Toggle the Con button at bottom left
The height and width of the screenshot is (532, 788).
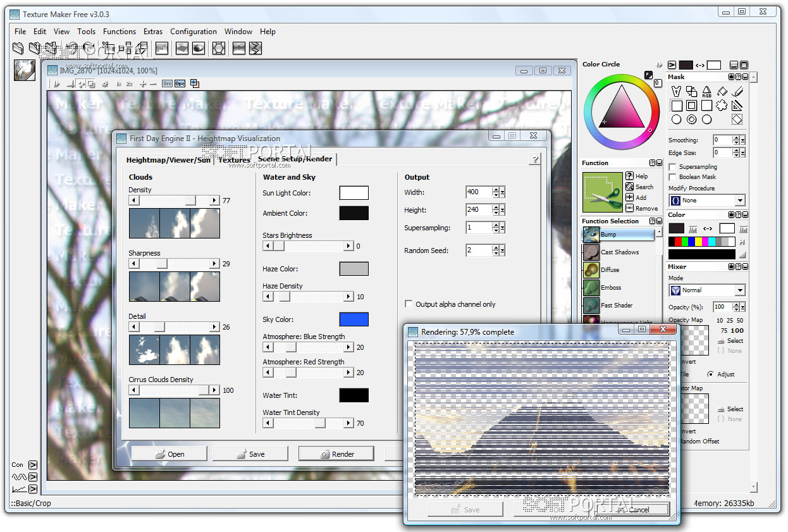33,465
